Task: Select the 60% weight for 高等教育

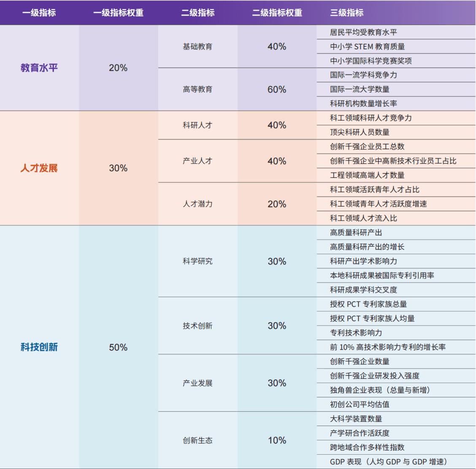Action: tap(277, 89)
